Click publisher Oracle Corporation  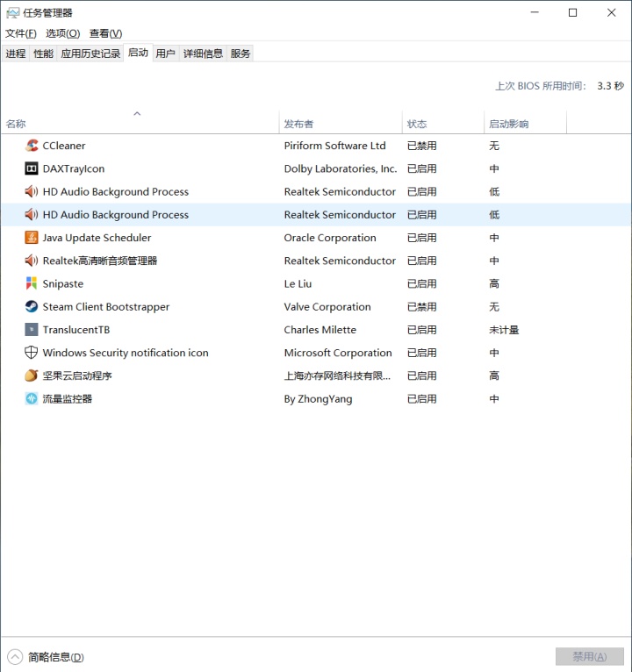pos(330,238)
